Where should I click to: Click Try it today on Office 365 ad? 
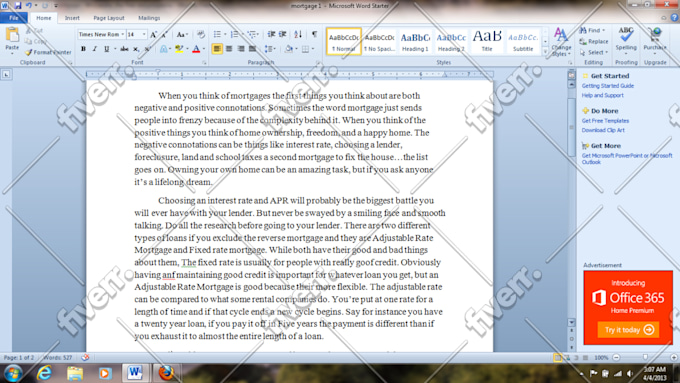tap(628, 330)
